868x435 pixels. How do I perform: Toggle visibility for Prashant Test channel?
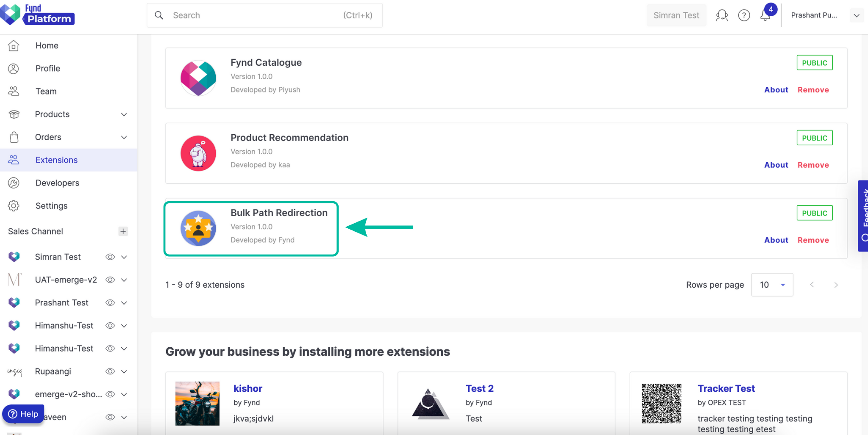[x=110, y=302]
